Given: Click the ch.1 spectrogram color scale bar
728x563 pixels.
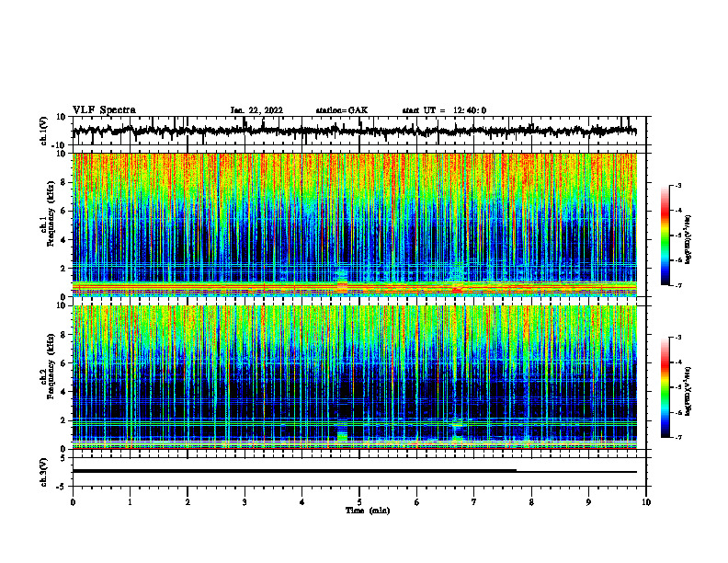Looking at the screenshot, I should click(x=665, y=236).
